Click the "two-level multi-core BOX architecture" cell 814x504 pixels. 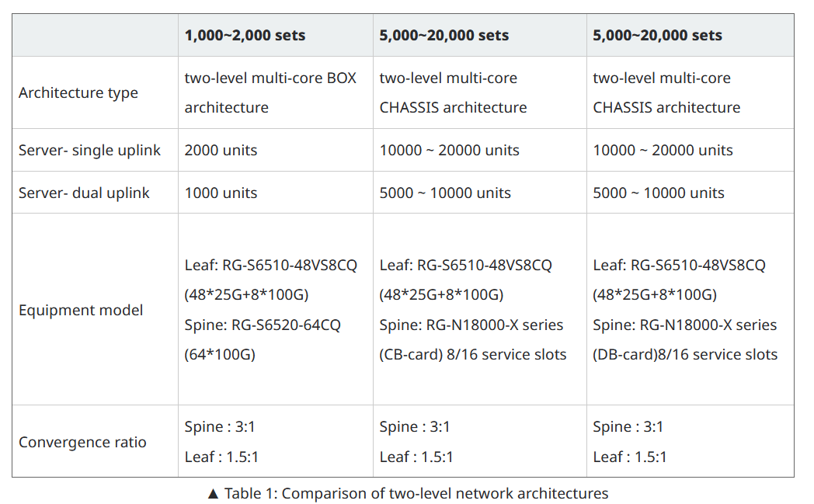pos(270,92)
